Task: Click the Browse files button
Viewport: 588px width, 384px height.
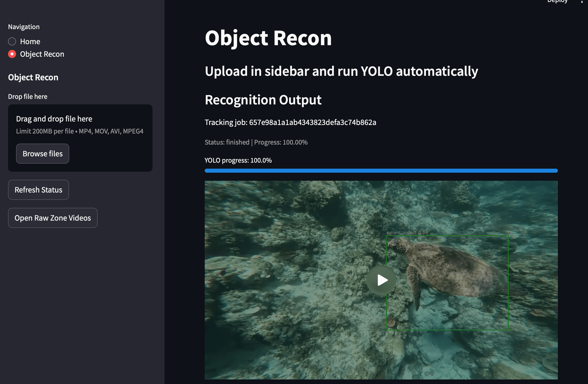Action: [x=42, y=153]
